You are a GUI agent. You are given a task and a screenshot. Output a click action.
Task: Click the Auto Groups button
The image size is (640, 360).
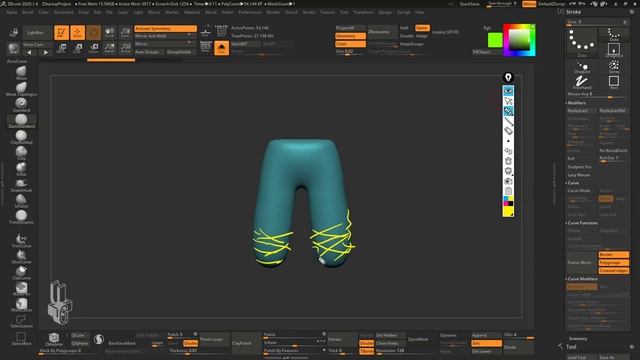click(x=148, y=52)
